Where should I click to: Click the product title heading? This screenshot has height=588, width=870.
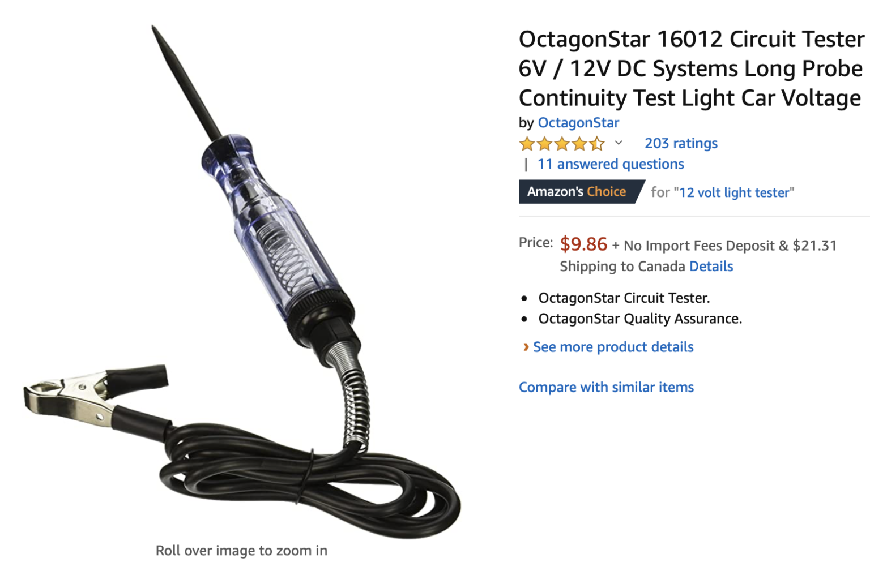pos(692,68)
